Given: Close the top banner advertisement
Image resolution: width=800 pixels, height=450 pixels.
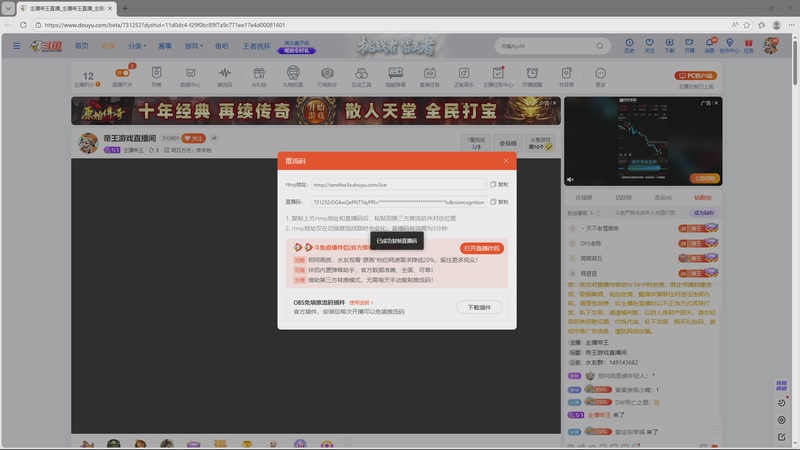Looking at the screenshot, I should pyautogui.click(x=554, y=103).
